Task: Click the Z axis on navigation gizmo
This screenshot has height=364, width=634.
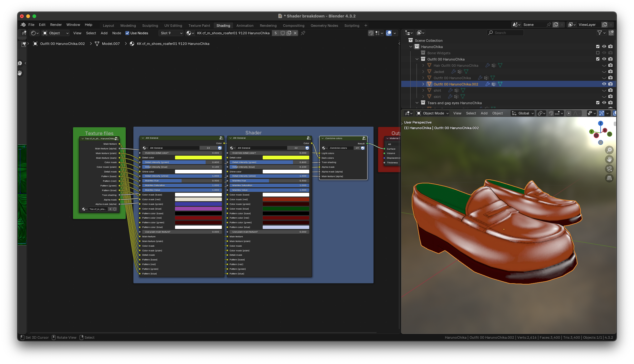Action: 600,124
